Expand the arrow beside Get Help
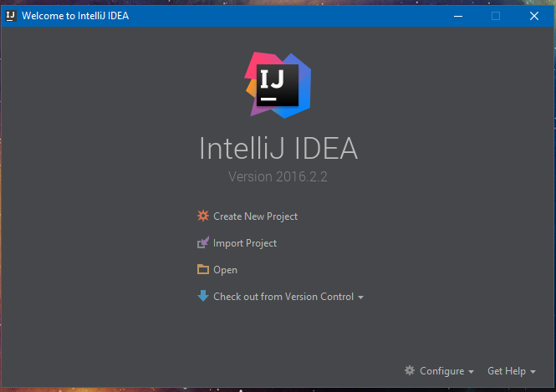The height and width of the screenshot is (392, 556). [x=533, y=372]
